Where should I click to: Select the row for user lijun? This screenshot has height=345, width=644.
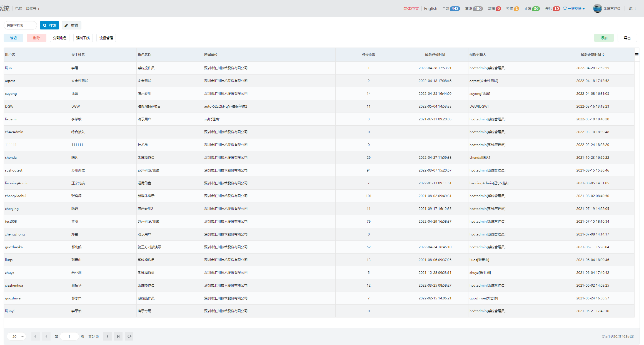pyautogui.click(x=8, y=68)
